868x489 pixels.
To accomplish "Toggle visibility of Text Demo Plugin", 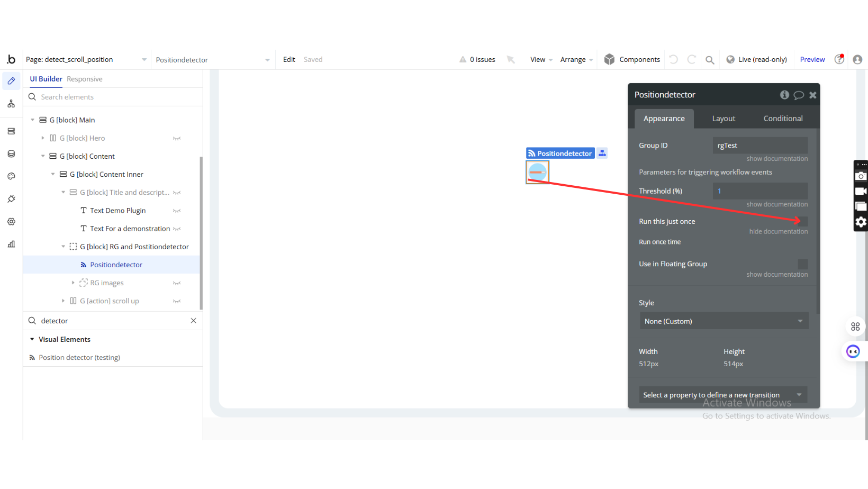I will (177, 211).
